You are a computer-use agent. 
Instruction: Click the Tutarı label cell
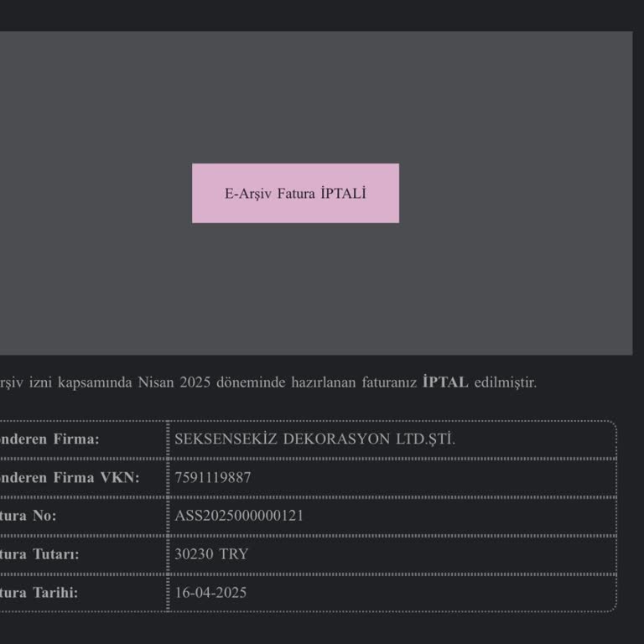[x=40, y=554]
